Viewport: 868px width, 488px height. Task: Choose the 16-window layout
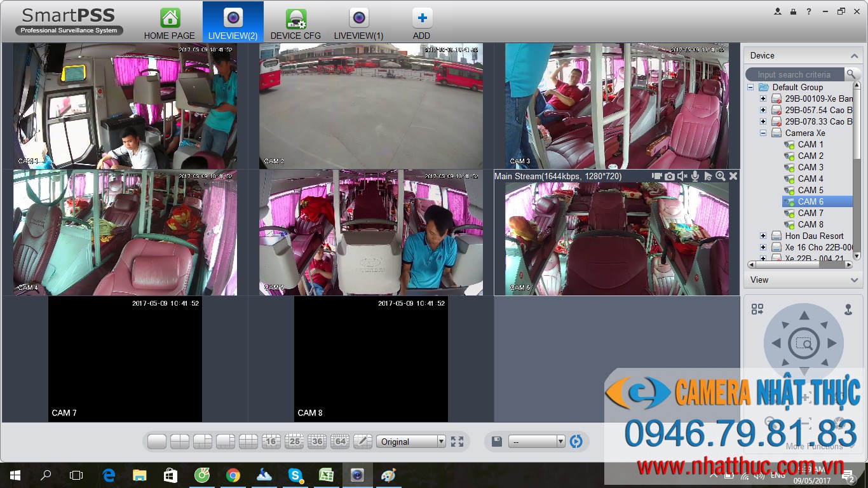[x=271, y=441]
